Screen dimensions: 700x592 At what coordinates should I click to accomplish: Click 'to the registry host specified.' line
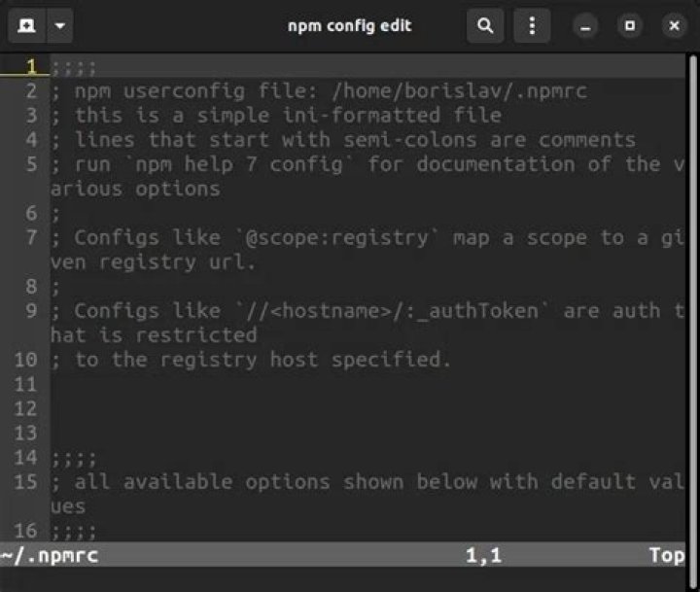[251, 360]
